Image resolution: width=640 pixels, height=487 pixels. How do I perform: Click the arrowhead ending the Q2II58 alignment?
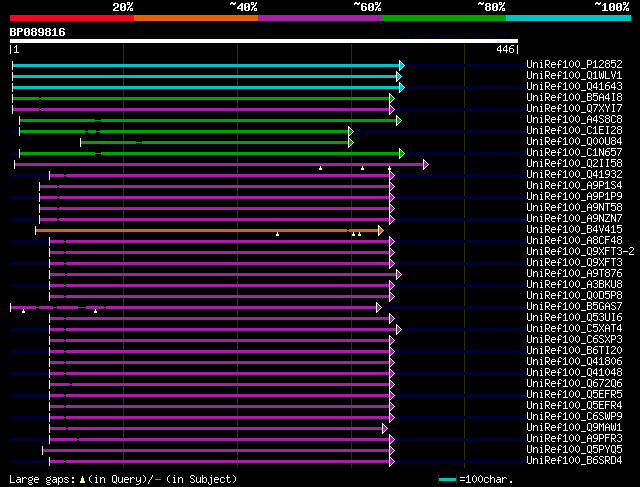coord(426,165)
